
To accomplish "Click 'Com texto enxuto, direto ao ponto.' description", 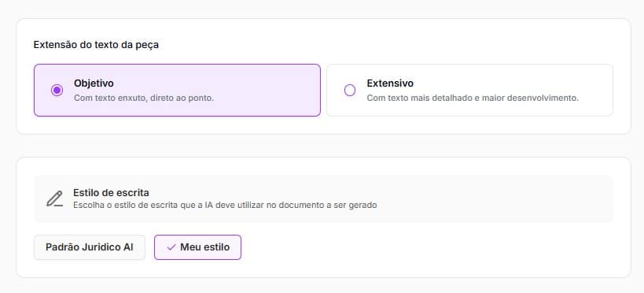I will (x=144, y=98).
